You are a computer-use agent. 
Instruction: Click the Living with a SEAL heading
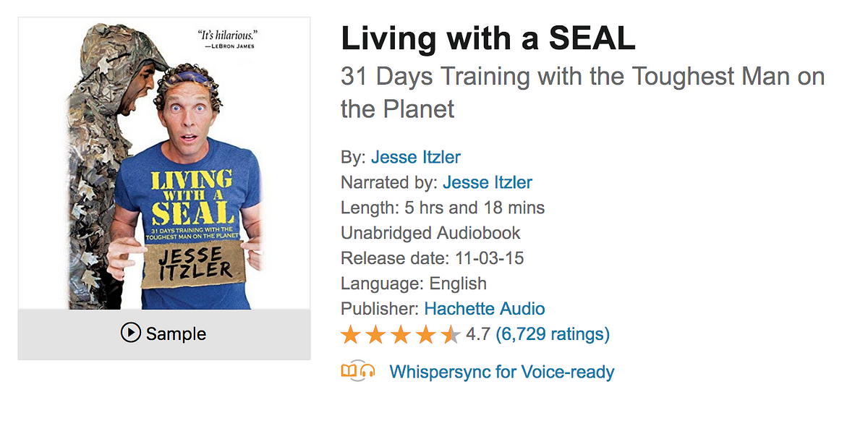tap(488, 38)
